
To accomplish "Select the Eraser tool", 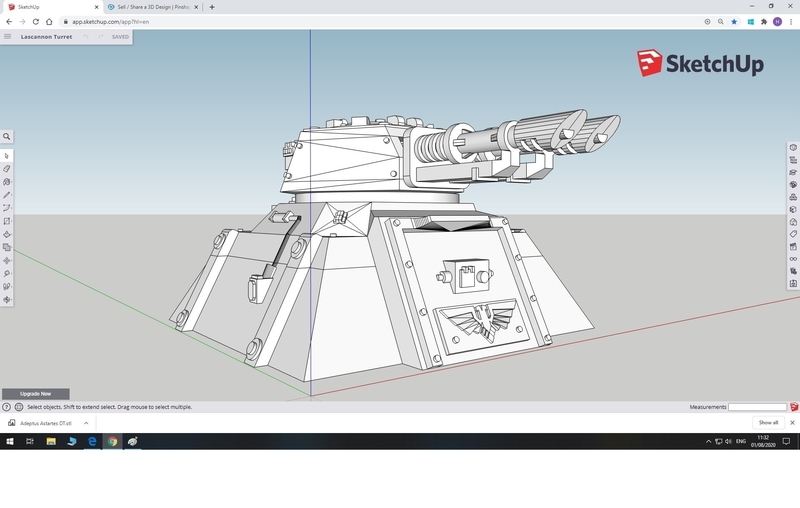I will point(7,169).
